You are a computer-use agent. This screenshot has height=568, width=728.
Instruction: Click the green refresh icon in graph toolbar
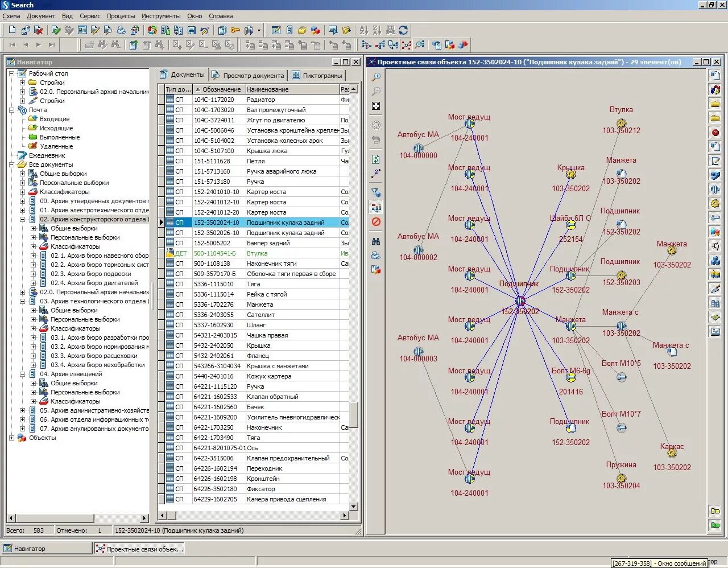[376, 159]
